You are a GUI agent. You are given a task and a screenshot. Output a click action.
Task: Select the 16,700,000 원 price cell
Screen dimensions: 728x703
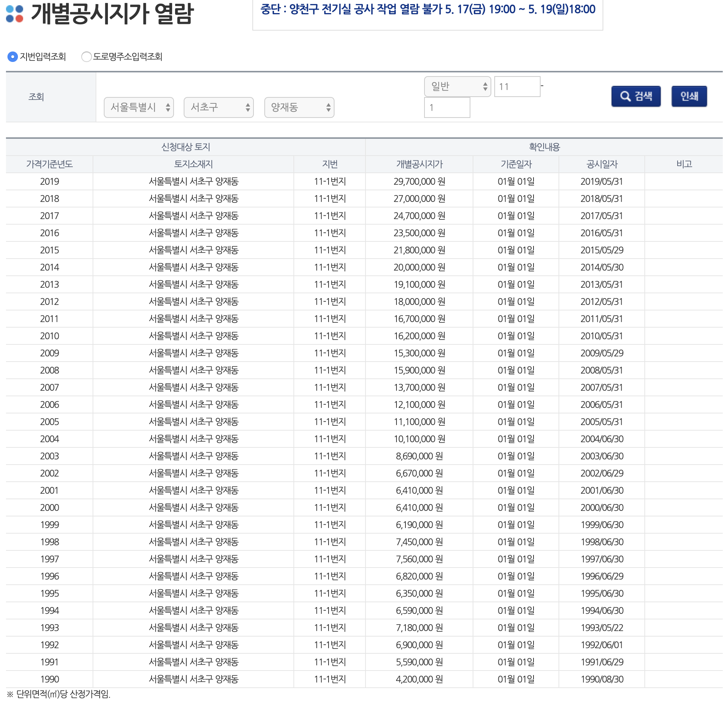(419, 319)
